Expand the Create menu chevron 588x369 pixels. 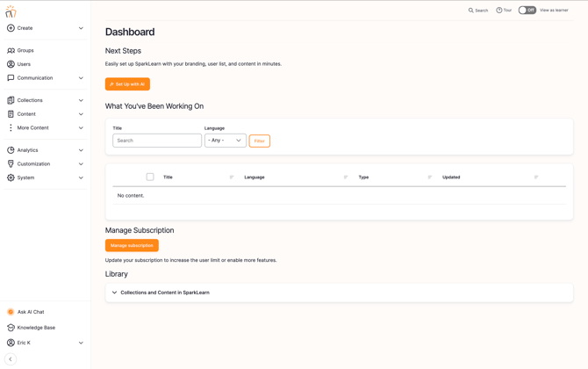(x=81, y=28)
